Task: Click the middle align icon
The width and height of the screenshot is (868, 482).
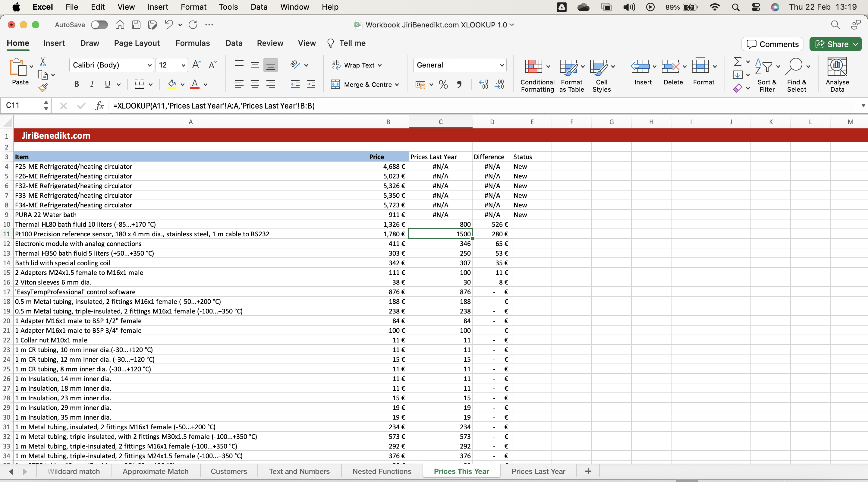Action: [255, 65]
